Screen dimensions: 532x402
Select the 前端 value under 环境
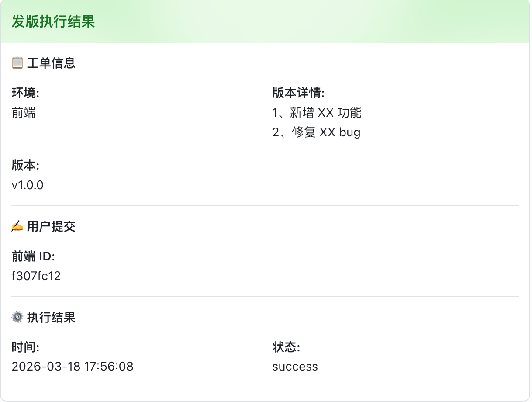(24, 113)
